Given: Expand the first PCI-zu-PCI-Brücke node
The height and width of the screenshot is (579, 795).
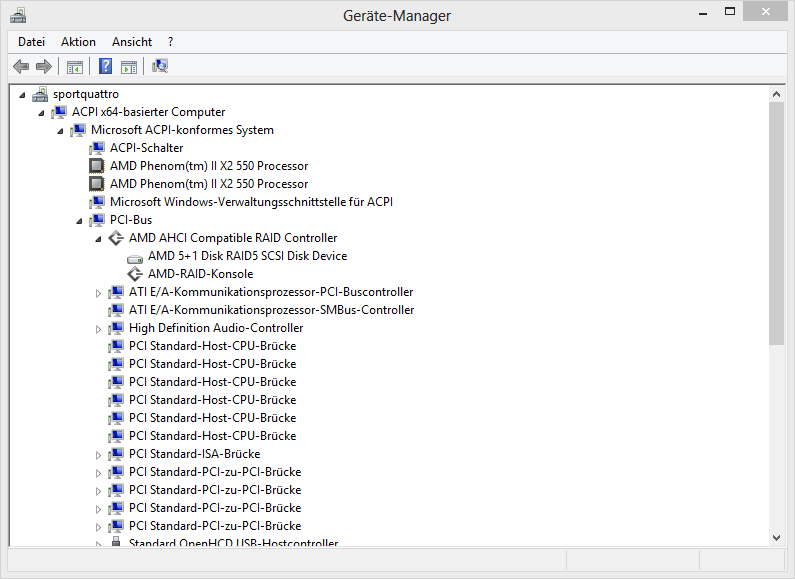Looking at the screenshot, I should point(98,473).
